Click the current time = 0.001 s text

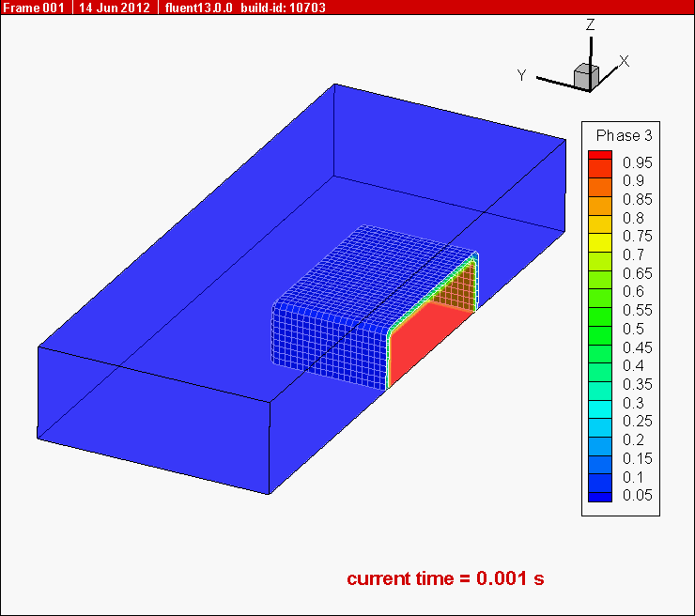point(445,578)
